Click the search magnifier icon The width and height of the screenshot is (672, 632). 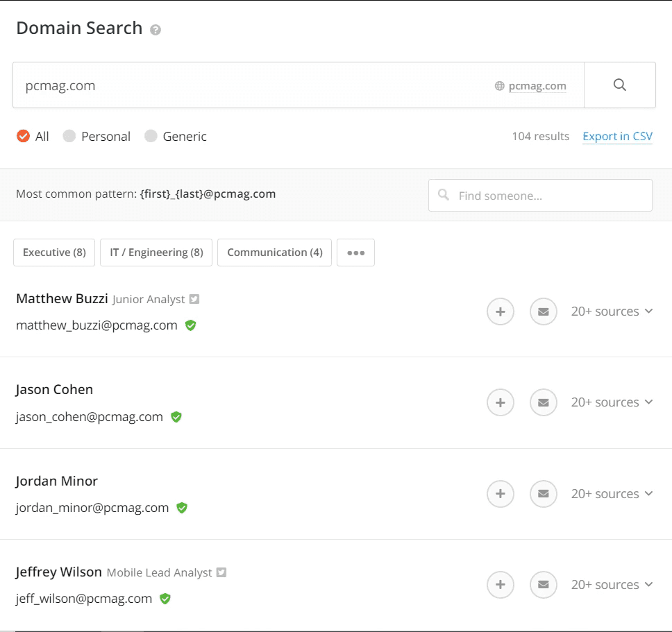[619, 85]
